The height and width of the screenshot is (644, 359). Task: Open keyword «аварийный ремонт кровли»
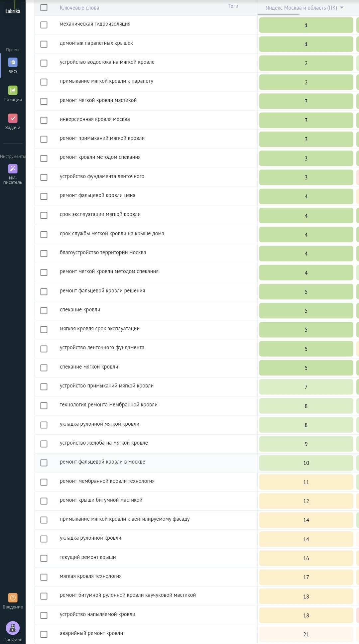click(x=91, y=633)
